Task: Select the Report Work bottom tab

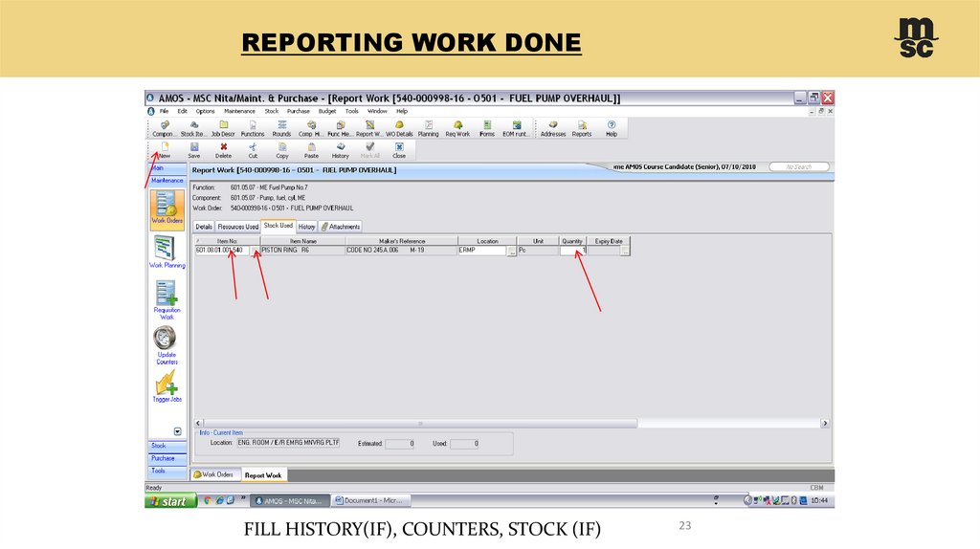Action: [x=263, y=475]
